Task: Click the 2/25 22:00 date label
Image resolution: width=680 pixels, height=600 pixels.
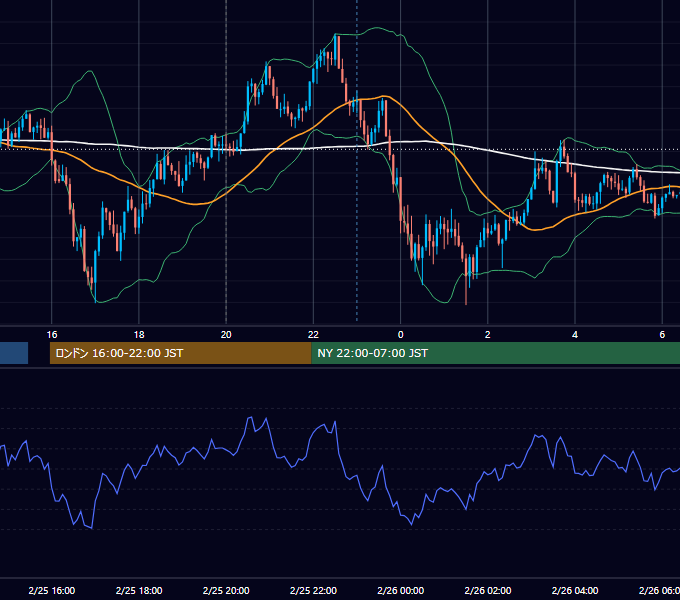Action: tap(313, 590)
